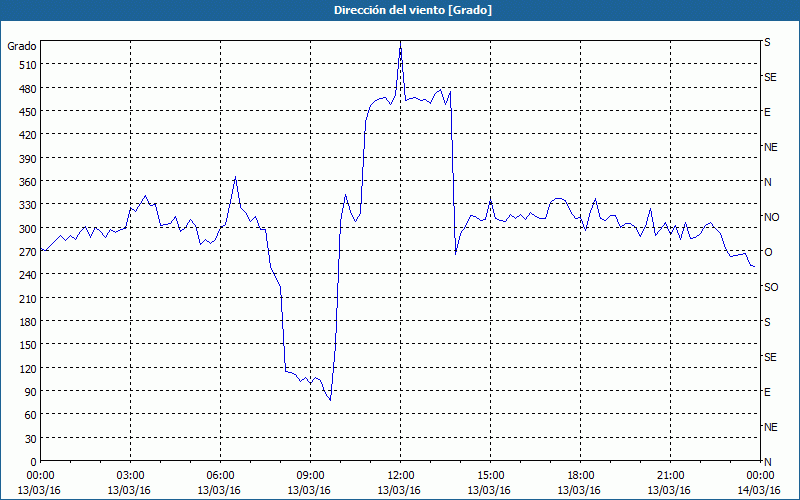This screenshot has height=500, width=800.
Task: Click the "NO" compass label on the right axis
Action: point(771,217)
